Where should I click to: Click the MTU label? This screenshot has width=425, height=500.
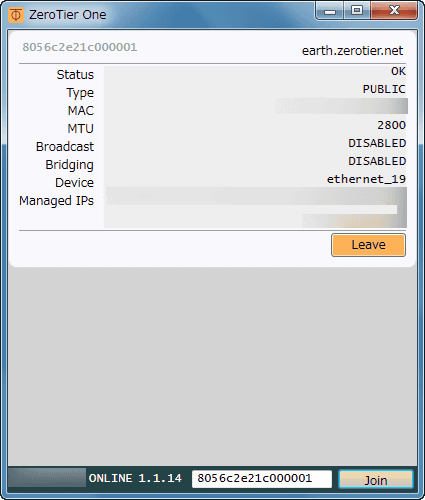click(81, 129)
